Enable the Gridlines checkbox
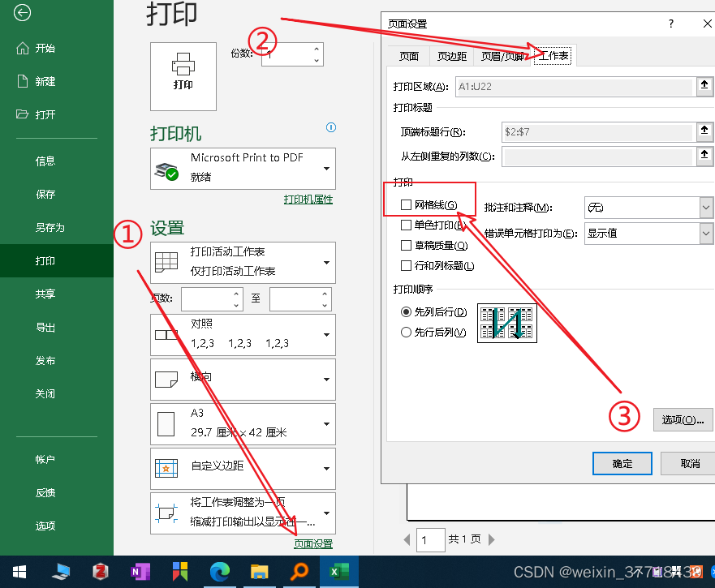715x588 pixels. 406,205
